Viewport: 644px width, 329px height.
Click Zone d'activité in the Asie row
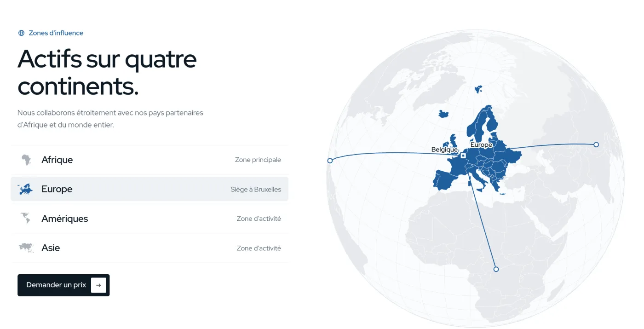(x=259, y=248)
